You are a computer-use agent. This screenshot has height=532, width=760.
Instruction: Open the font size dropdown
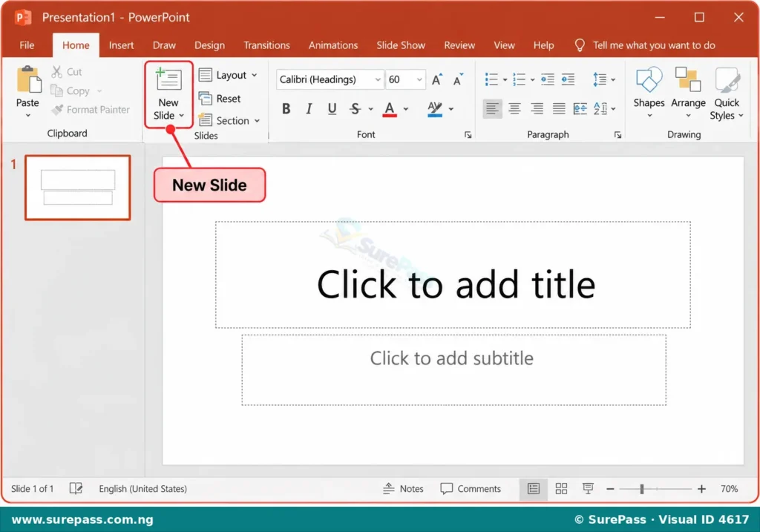[x=419, y=79]
